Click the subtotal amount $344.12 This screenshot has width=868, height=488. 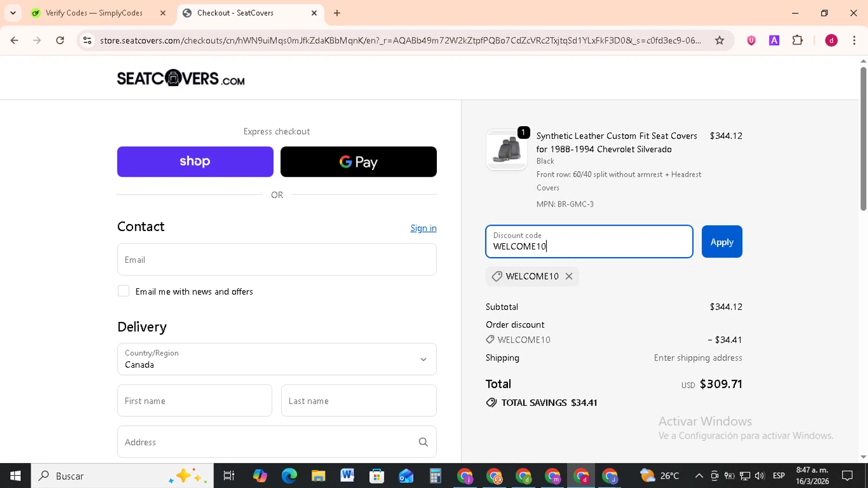726,307
